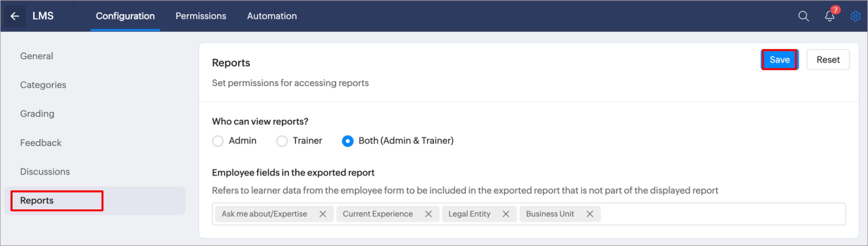Viewport: 868px width, 246px height.
Task: Open the Configuration tab
Action: pyautogui.click(x=125, y=16)
